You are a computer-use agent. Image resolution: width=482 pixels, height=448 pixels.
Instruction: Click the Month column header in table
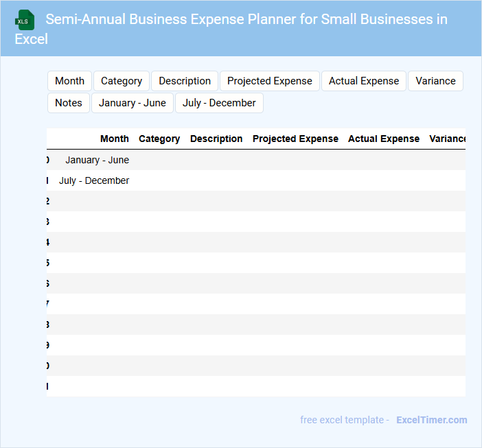[x=114, y=139]
